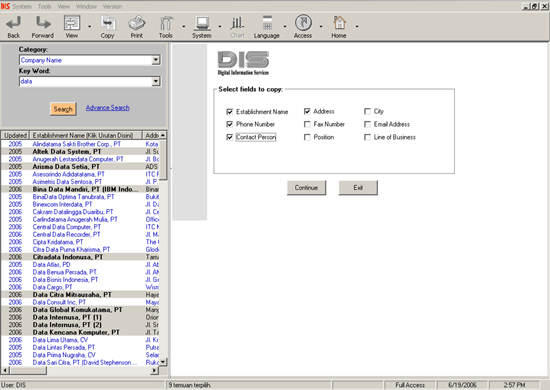Select Citradata Indonusa, PT row
Screen dimensions: 550x390
tap(80, 257)
